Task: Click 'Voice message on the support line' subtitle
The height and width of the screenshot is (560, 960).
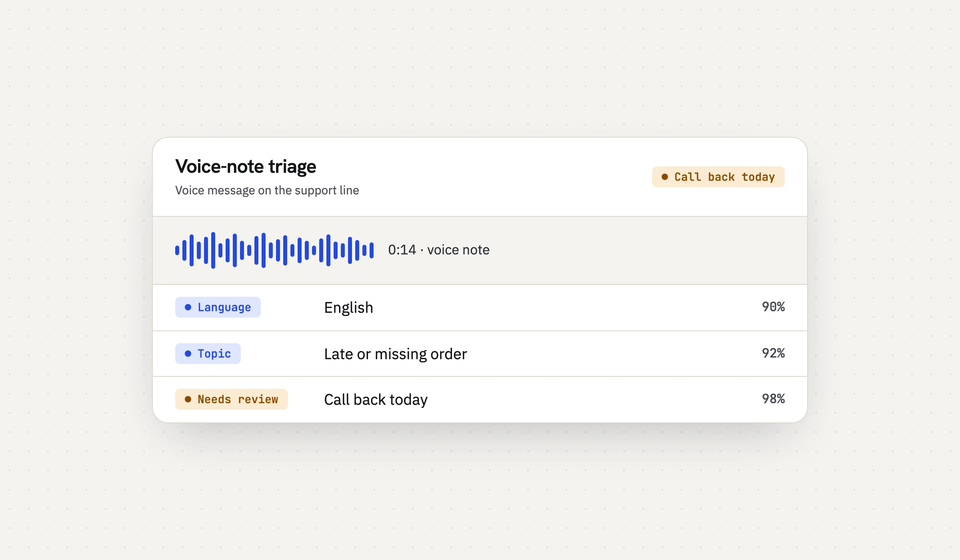Action: 267,190
